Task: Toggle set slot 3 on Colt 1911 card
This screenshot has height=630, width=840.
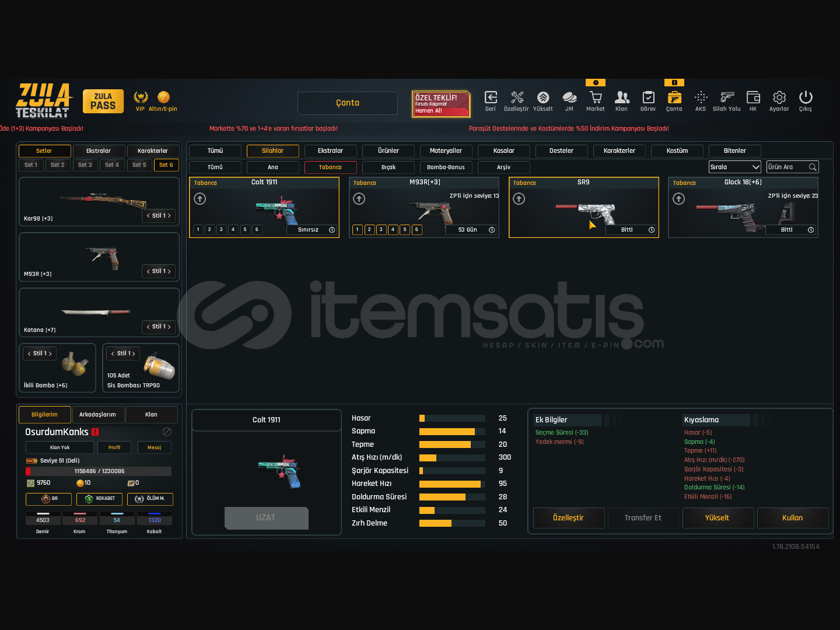Action: (x=222, y=230)
